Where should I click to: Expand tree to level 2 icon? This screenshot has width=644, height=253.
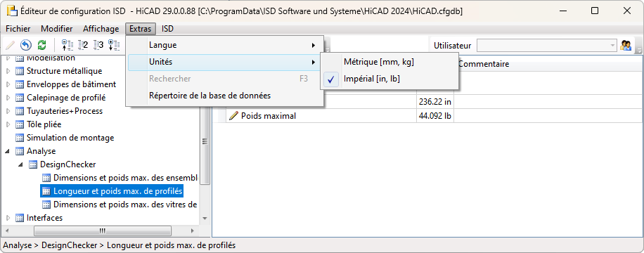tap(83, 45)
